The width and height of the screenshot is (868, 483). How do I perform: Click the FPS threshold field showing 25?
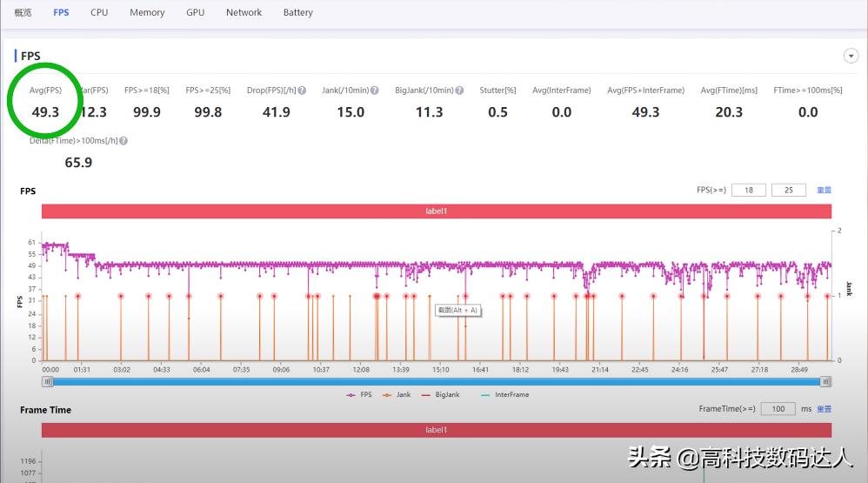coord(789,190)
